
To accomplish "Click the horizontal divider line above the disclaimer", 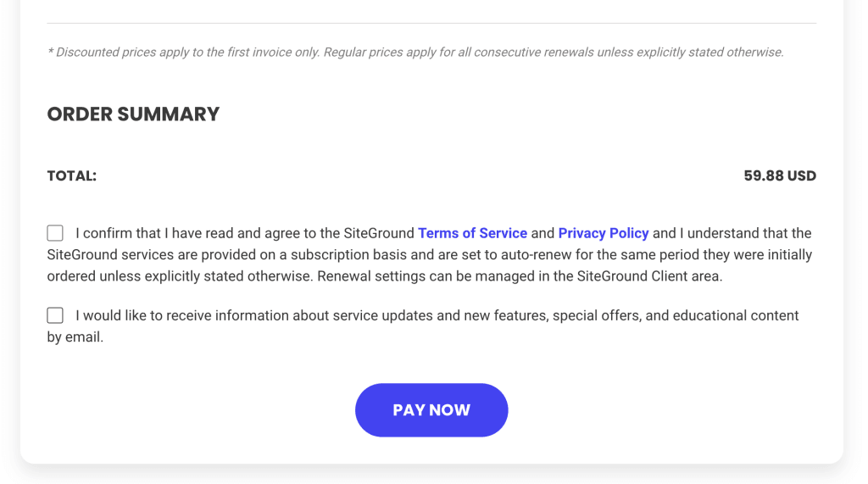I will 431,23.
